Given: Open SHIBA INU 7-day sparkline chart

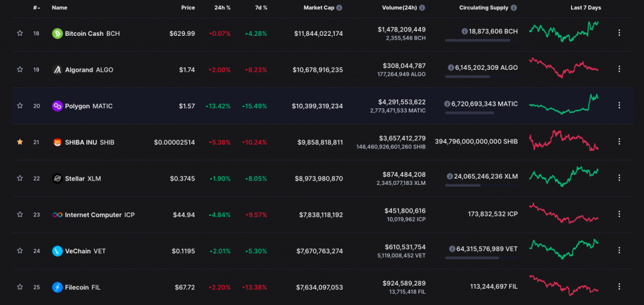Looking at the screenshot, I should click(564, 141).
